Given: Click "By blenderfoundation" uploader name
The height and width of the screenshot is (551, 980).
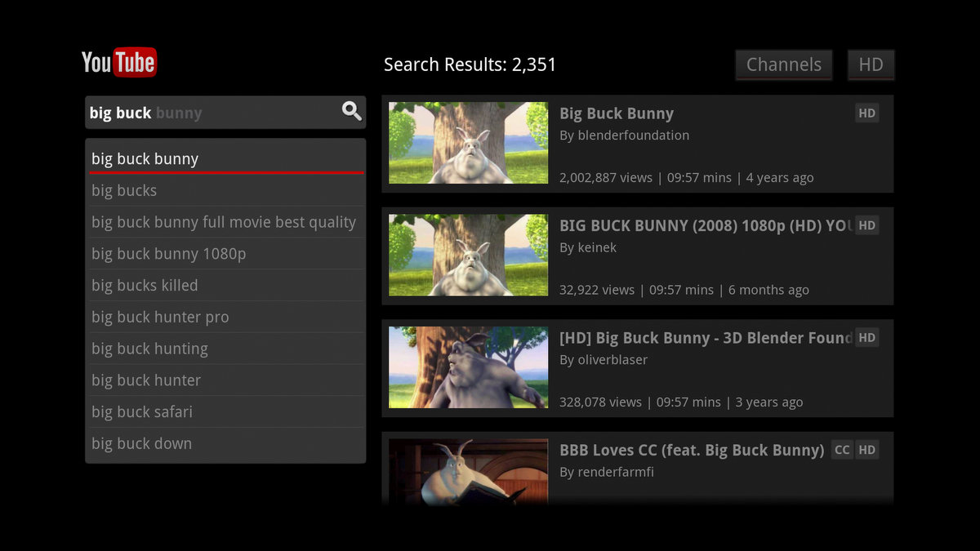Looking at the screenshot, I should [x=624, y=136].
